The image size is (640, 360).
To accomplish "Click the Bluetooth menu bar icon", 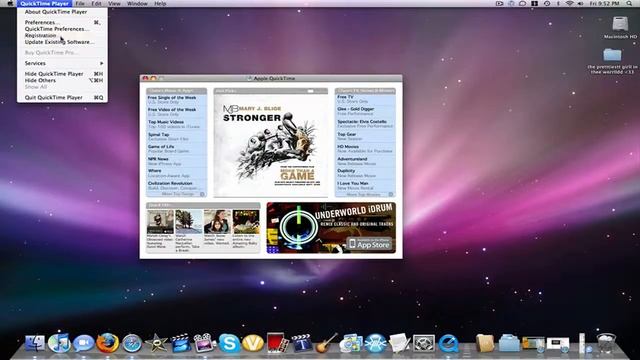I will click(558, 4).
